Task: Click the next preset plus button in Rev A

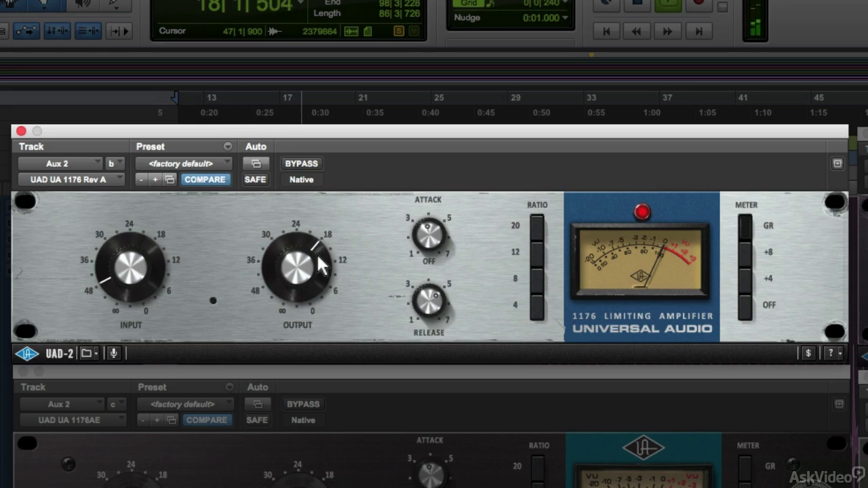Action: coord(155,180)
